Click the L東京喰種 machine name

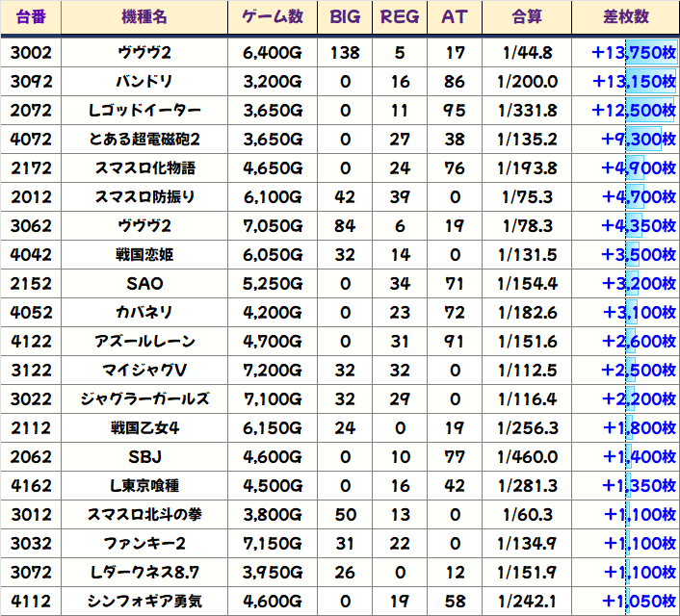coord(147,486)
